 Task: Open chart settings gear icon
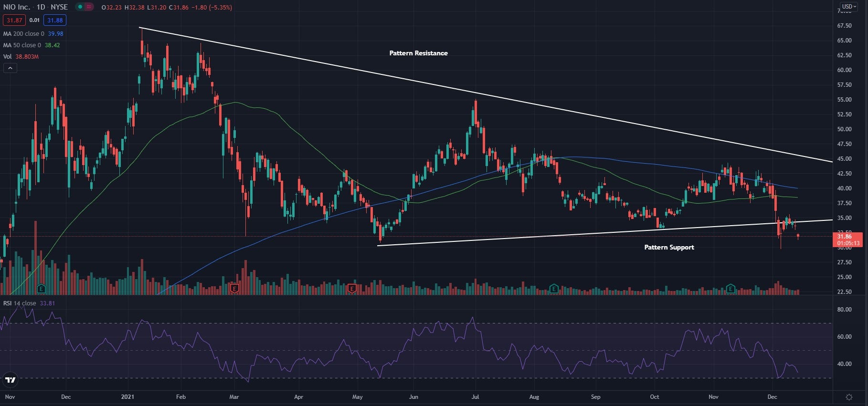click(x=849, y=397)
